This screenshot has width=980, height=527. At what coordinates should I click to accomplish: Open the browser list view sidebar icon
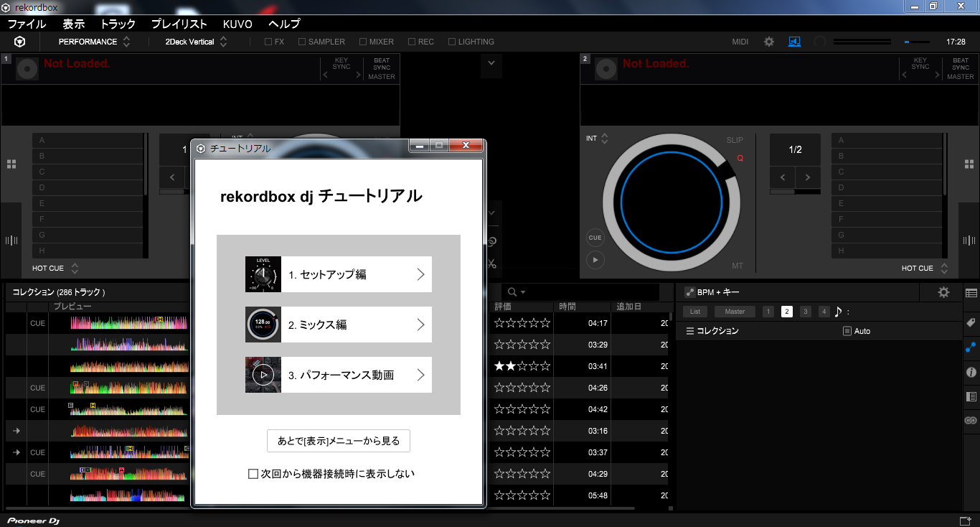tap(971, 293)
